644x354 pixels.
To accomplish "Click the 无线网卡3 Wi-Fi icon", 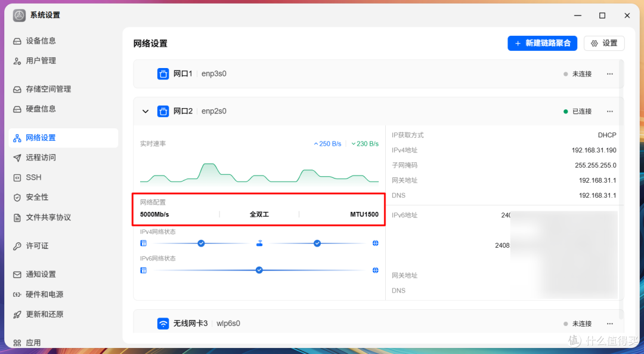I will (x=163, y=324).
